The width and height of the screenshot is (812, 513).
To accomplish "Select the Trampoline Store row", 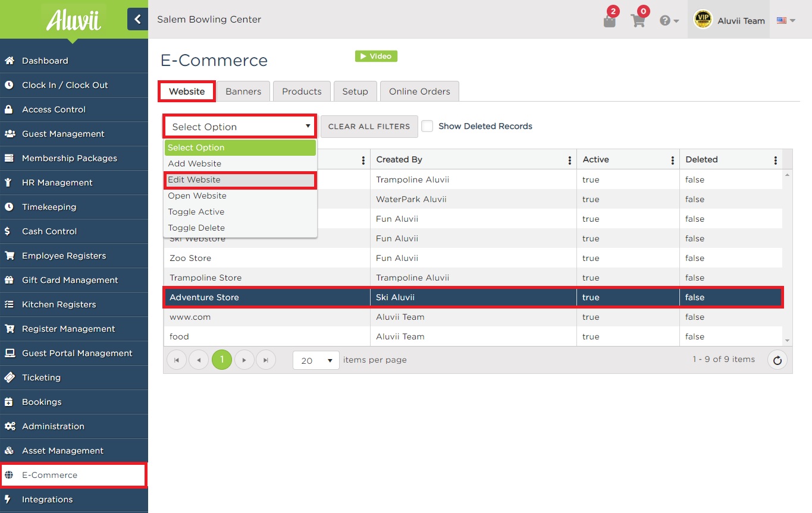I will tap(473, 278).
